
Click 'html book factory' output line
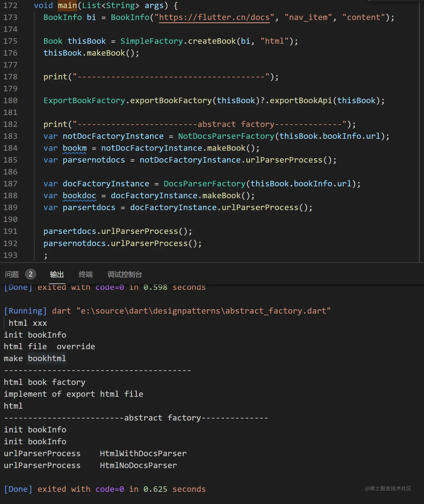coord(45,382)
